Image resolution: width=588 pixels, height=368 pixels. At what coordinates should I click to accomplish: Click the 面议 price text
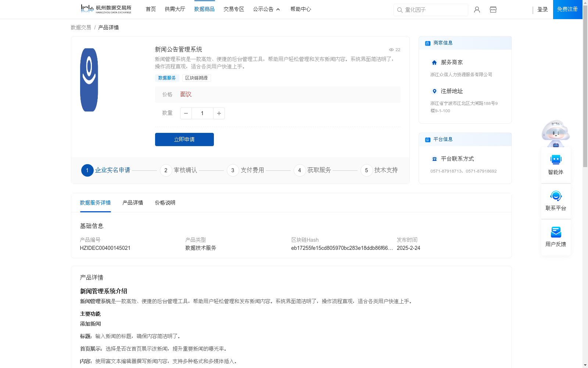click(x=186, y=95)
